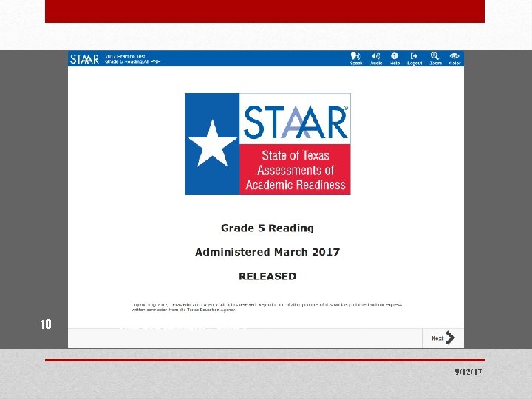Screen dimensions: 532x399
Task: Click the 9/12/17 date on slide
Action: (x=468, y=372)
